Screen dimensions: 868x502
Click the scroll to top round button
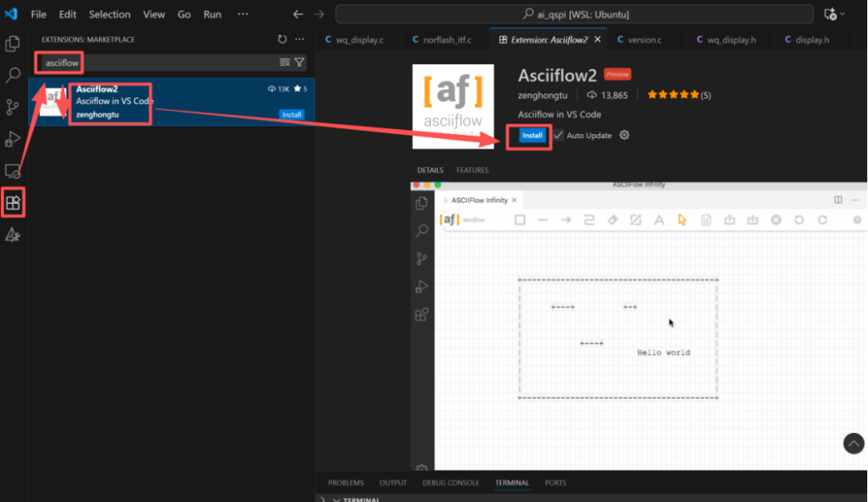coord(854,443)
